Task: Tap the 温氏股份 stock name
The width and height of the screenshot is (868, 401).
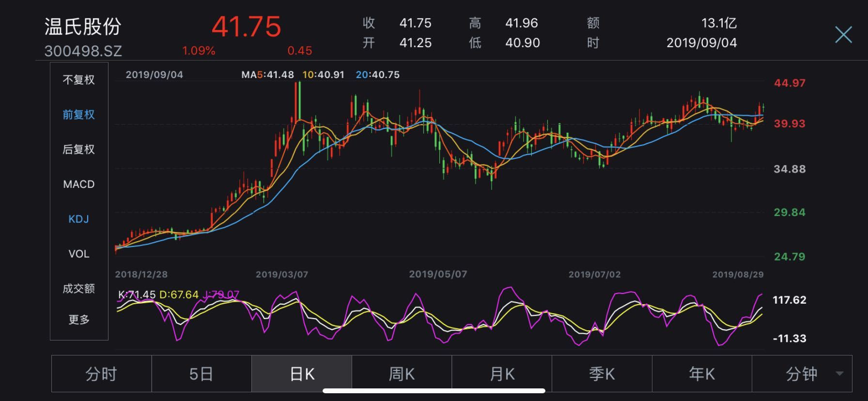Action: point(83,27)
